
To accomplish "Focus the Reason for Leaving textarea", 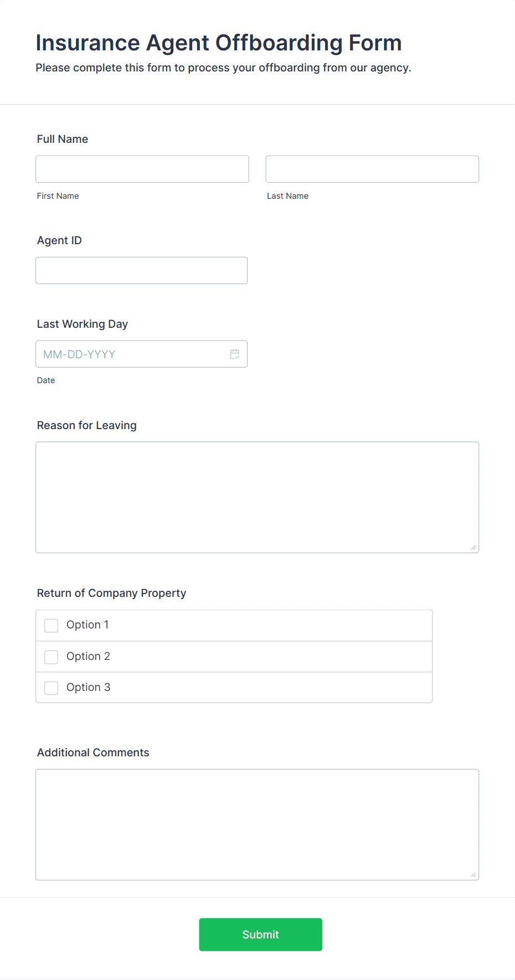I will pos(257,497).
